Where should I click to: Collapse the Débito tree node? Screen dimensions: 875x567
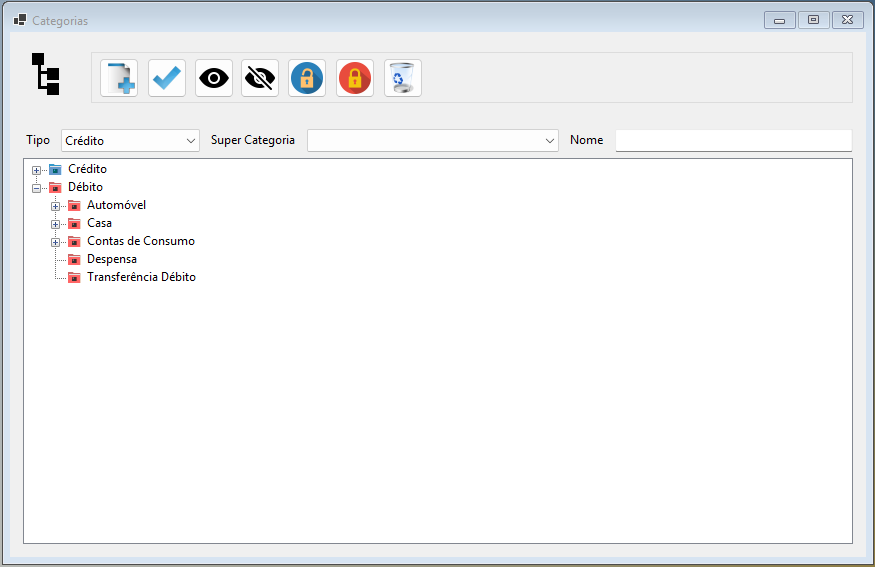(x=36, y=188)
